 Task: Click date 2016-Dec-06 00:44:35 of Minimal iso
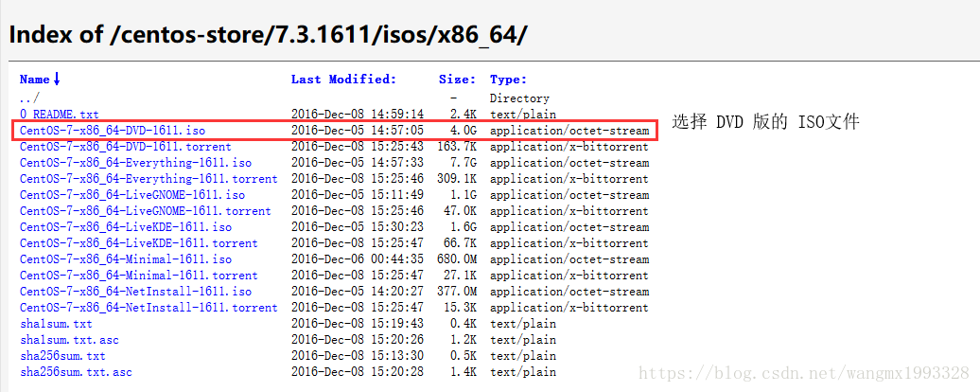358,259
